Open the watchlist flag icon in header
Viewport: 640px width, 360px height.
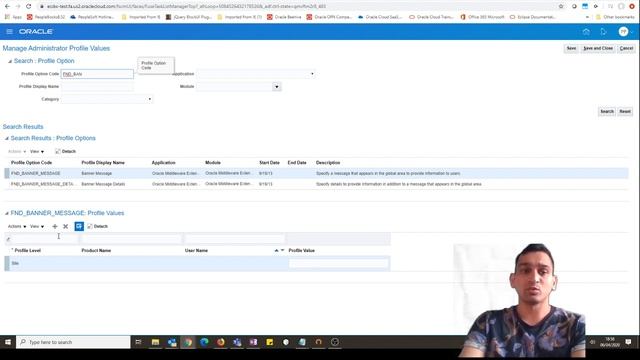(x=603, y=31)
